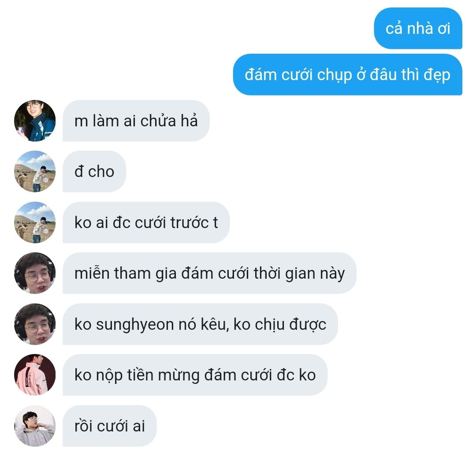Select the sent message 'cả nhà ơi'
Screen dimensions: 476x450
tap(418, 29)
